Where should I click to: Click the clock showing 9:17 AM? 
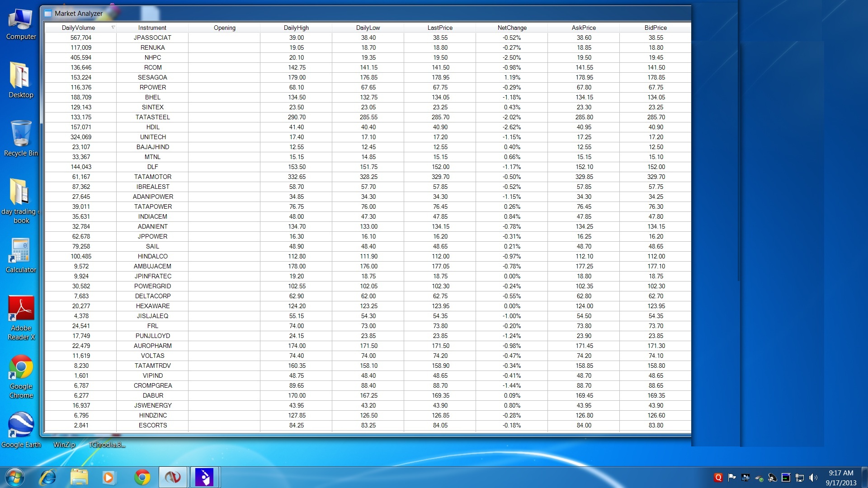point(840,473)
